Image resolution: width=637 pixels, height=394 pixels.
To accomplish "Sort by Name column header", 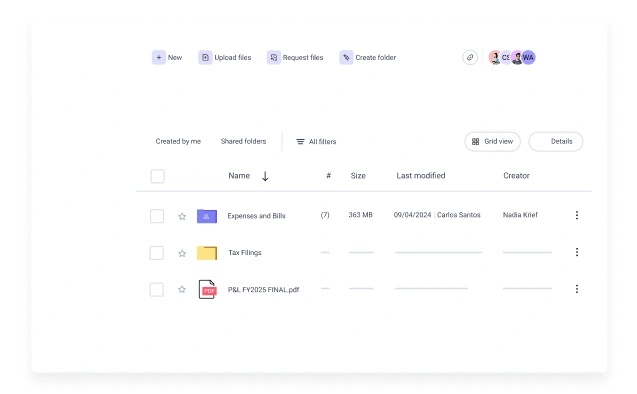I will pyautogui.click(x=239, y=176).
